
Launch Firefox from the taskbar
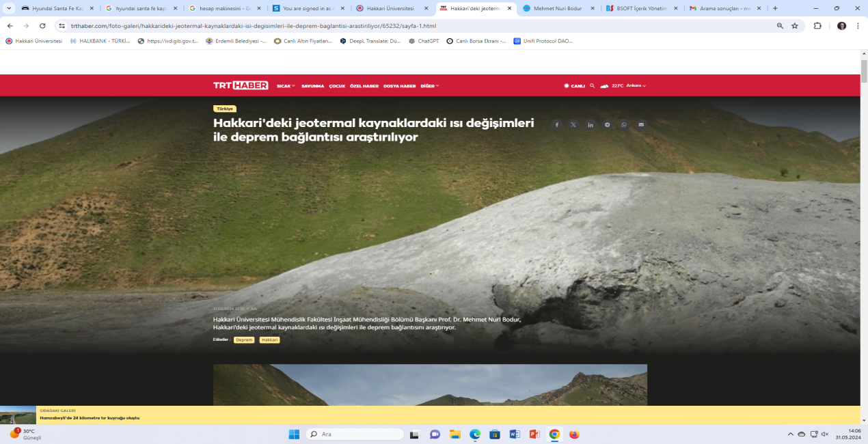[x=574, y=434]
